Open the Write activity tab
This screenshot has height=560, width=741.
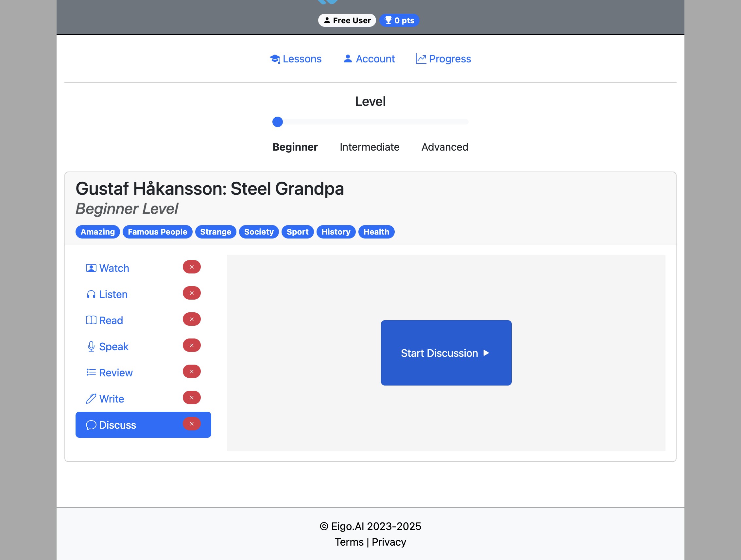coord(143,399)
